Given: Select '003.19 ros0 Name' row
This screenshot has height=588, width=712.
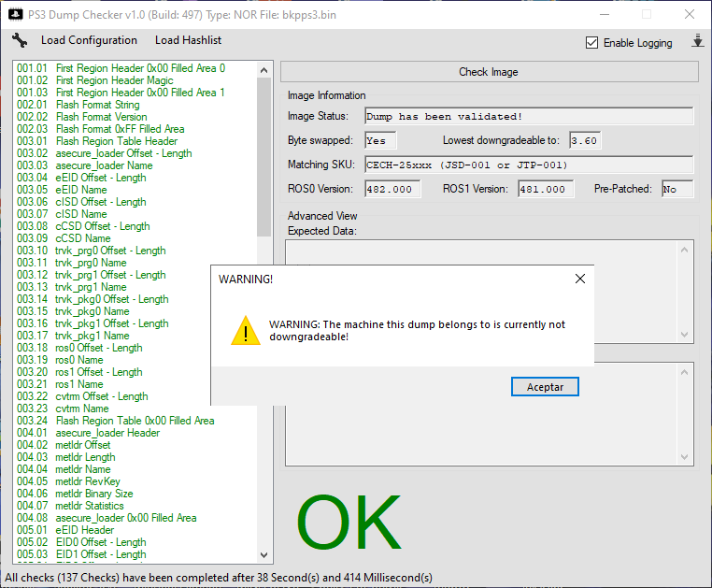Looking at the screenshot, I should coord(60,360).
